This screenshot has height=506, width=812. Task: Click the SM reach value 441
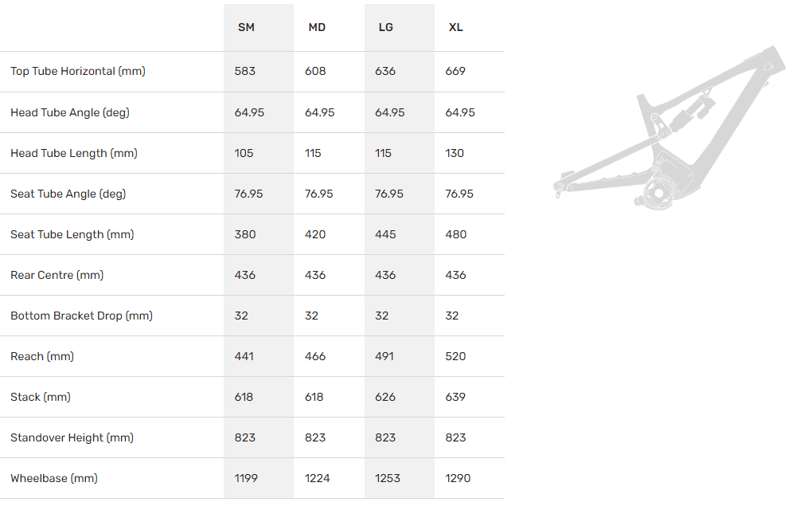coord(244,357)
